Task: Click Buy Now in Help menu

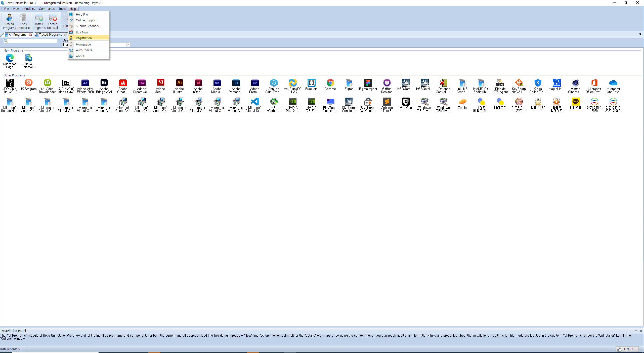Action: pyautogui.click(x=89, y=32)
